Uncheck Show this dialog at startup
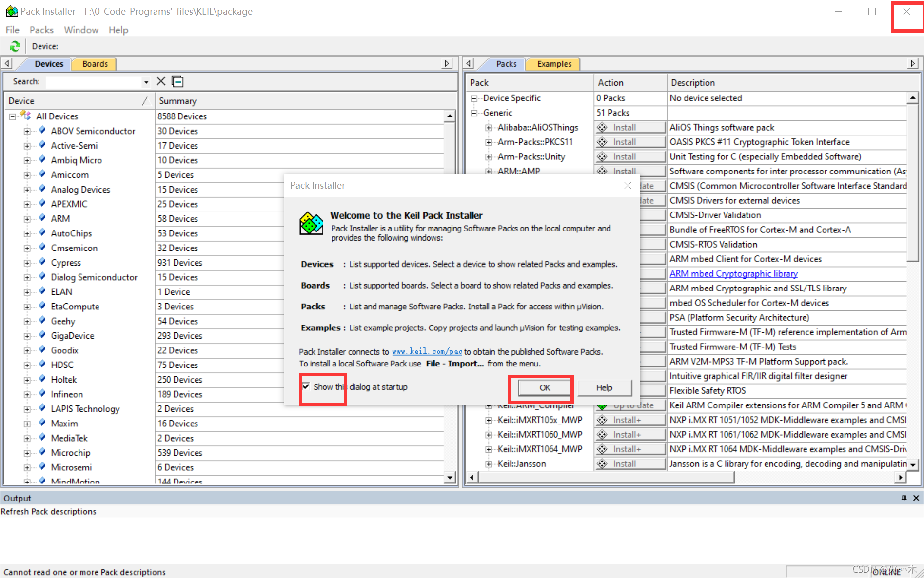Viewport: 924px width, 578px height. [306, 386]
